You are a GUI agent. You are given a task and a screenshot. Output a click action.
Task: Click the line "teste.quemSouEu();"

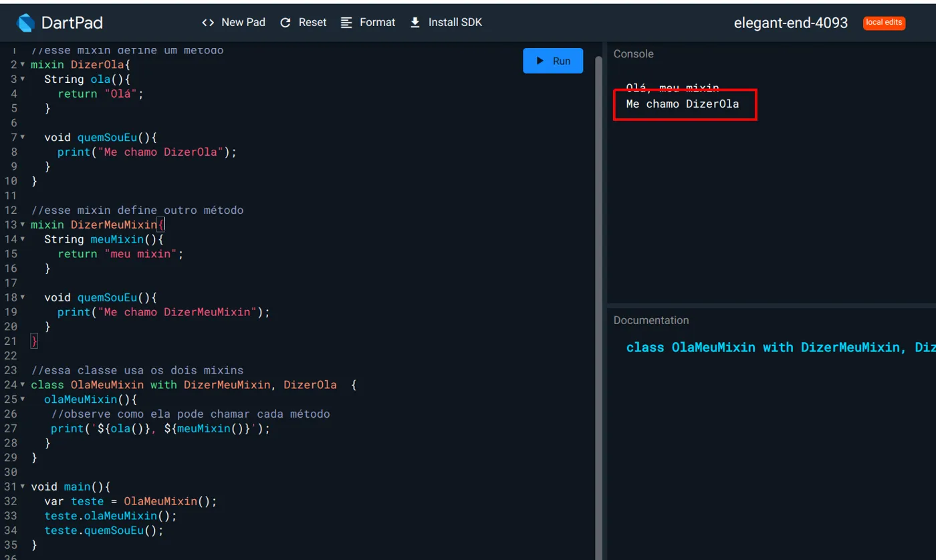click(x=104, y=531)
